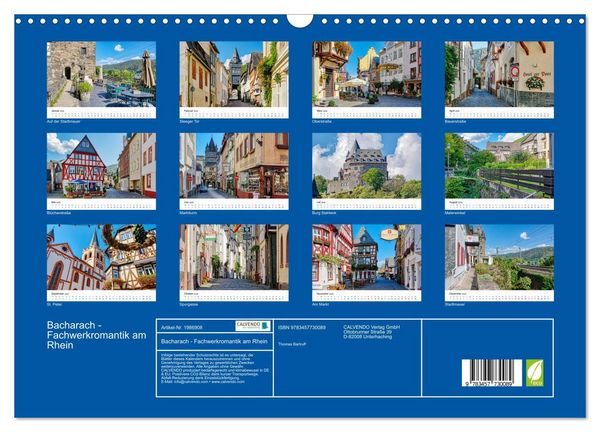Click the 'Stadtmauer' caption under the last photo

click(x=455, y=305)
